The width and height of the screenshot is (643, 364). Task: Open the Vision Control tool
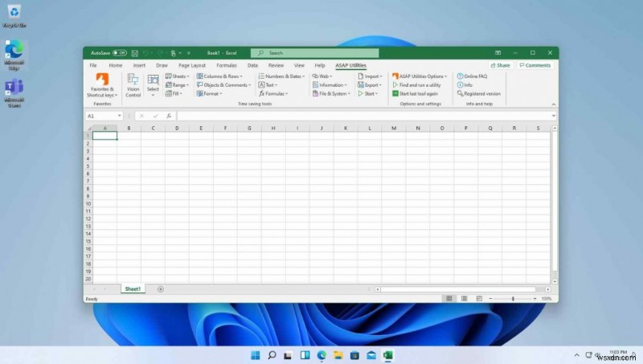pos(133,85)
